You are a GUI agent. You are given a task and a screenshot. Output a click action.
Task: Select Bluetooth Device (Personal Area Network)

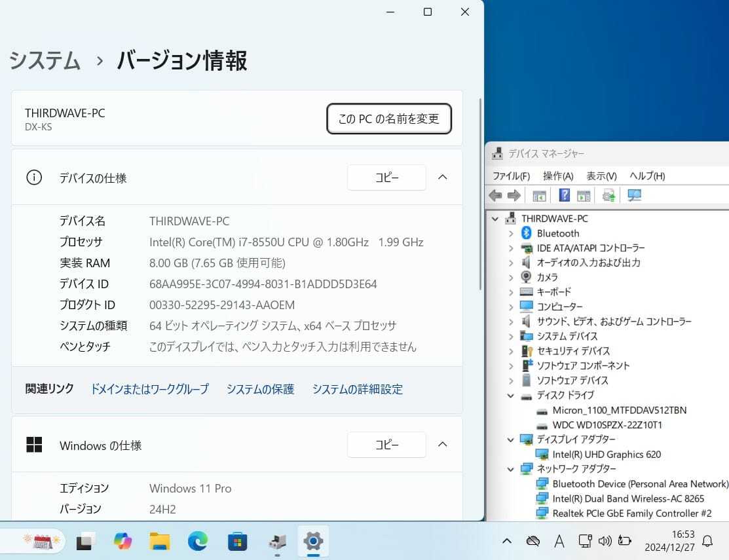pos(640,484)
